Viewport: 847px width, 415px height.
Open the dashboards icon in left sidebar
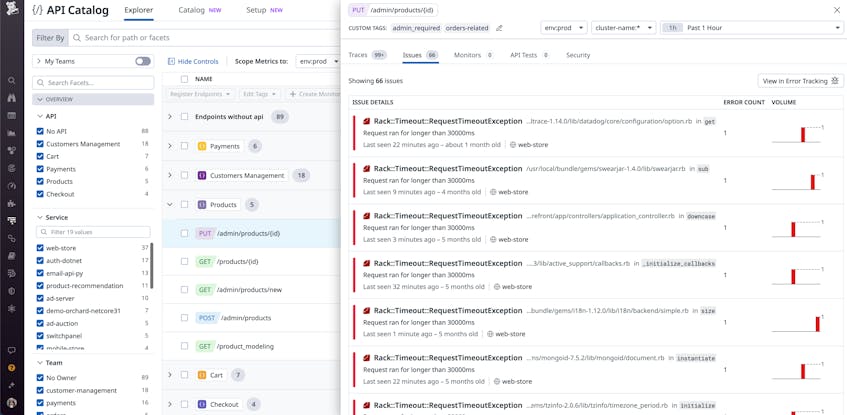11,115
